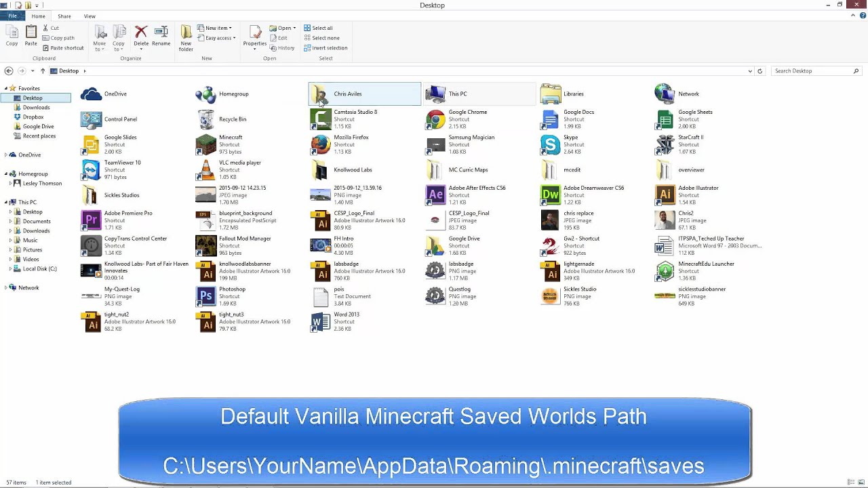Collapse the This PC tree node
This screenshot has height=488, width=868.
6,202
